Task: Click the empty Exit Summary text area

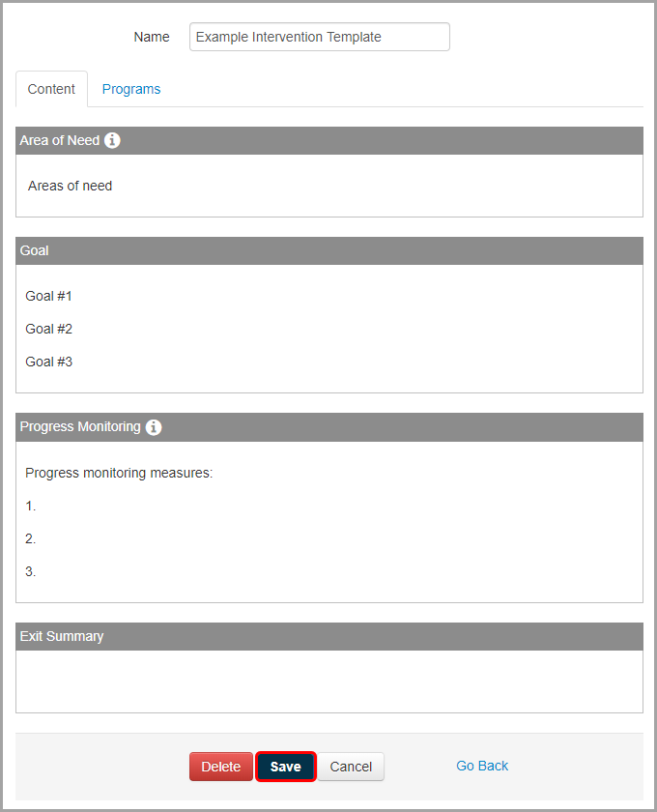Action: (328, 681)
